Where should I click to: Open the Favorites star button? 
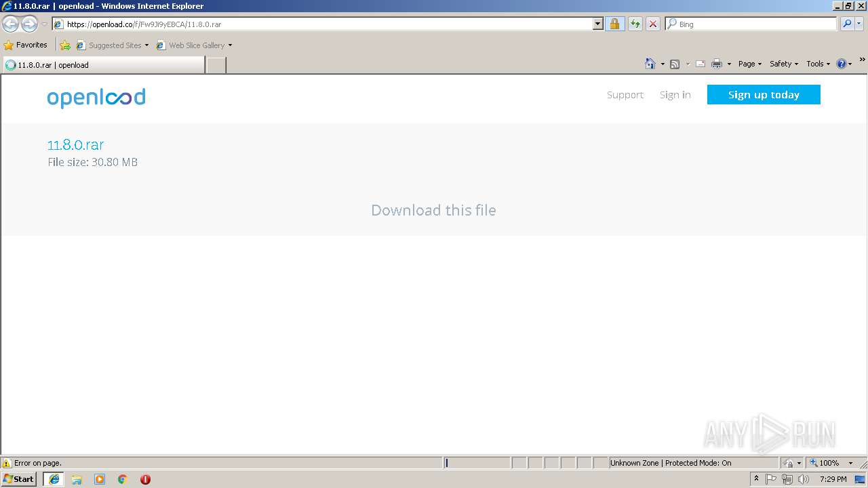pyautogui.click(x=26, y=45)
